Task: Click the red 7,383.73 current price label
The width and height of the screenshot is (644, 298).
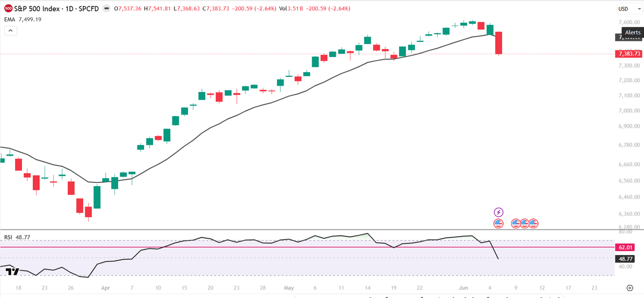Action: pos(629,54)
